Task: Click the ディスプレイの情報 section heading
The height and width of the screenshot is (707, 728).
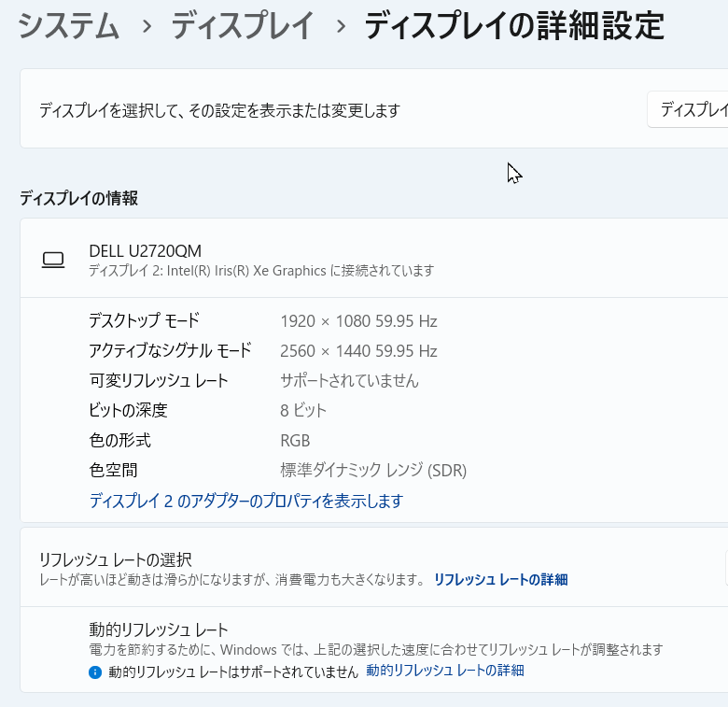Action: 79,198
